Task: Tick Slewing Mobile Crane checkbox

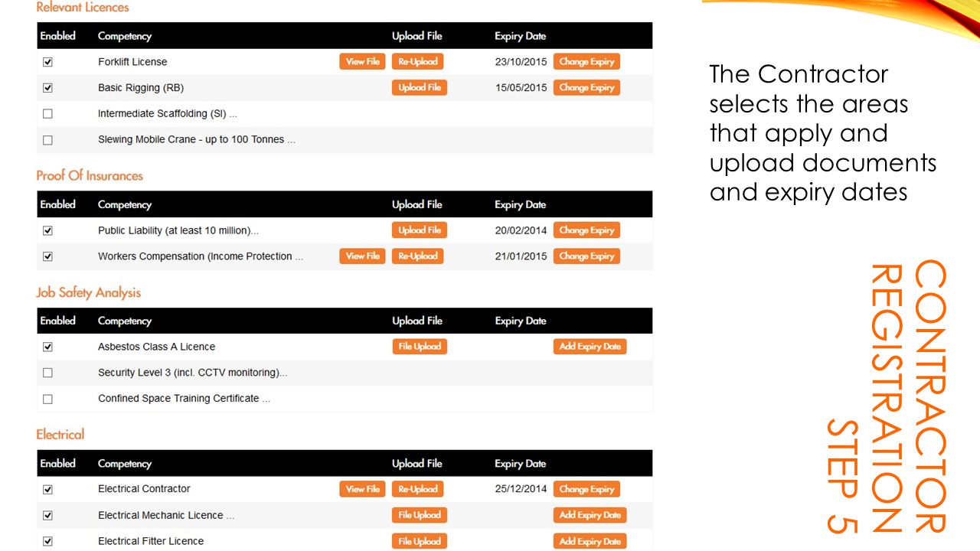Action: coord(47,140)
